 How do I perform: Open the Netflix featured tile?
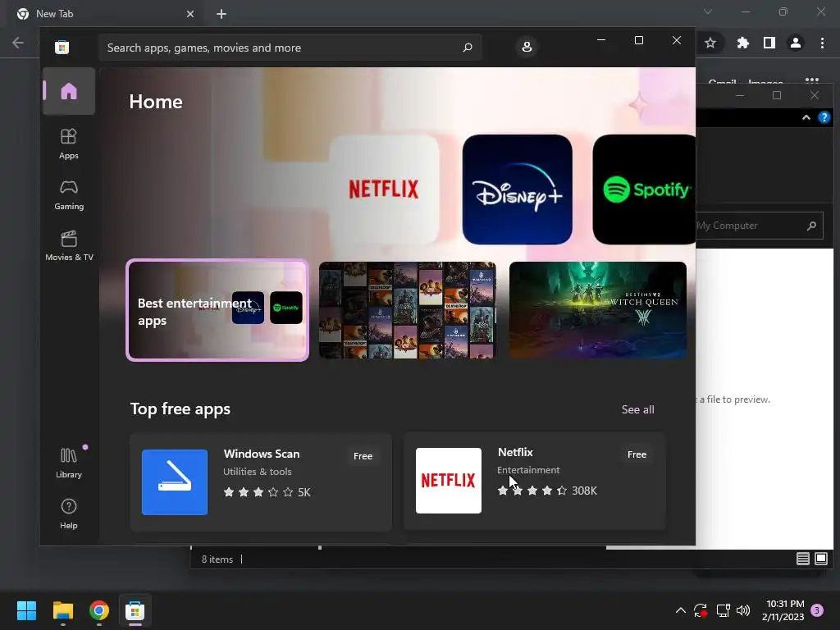(x=384, y=189)
